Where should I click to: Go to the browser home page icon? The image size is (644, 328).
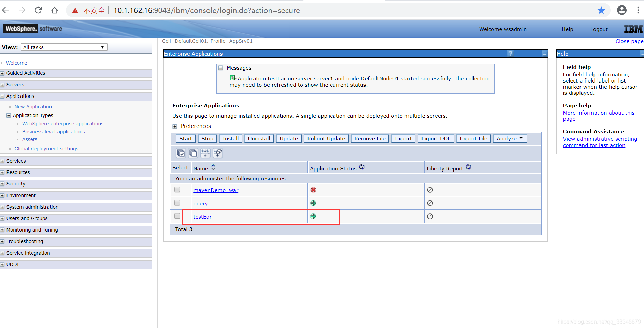(55, 10)
